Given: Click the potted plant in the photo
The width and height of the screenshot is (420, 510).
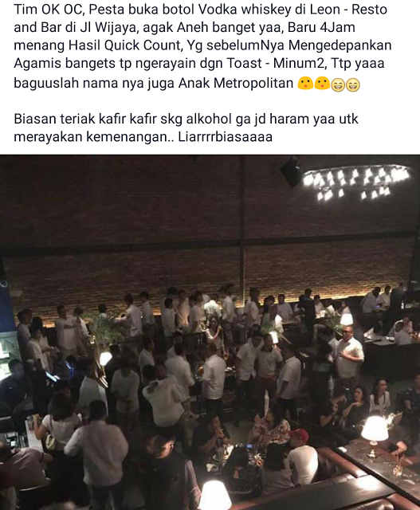Looking at the screenshot, I should 104,328.
